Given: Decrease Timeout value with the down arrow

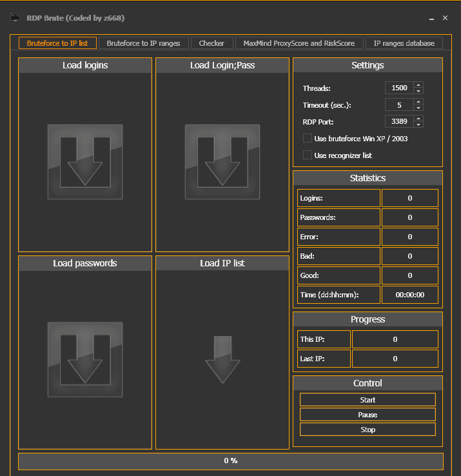Looking at the screenshot, I should 418,108.
